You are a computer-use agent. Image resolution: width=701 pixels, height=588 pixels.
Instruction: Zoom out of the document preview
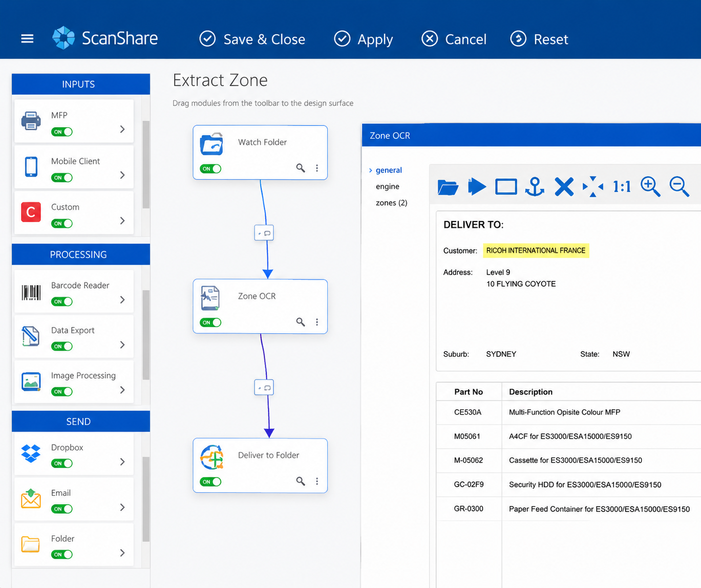tap(679, 187)
